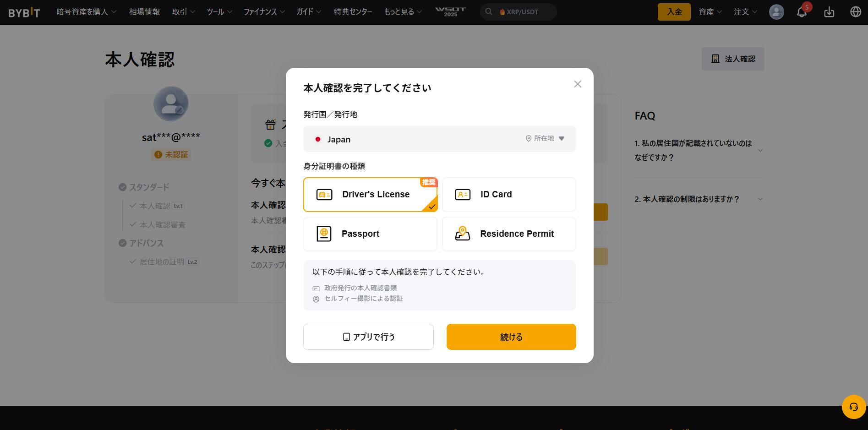Screen dimensions: 868x430
Task: Click the 続ける button
Action: 511,337
